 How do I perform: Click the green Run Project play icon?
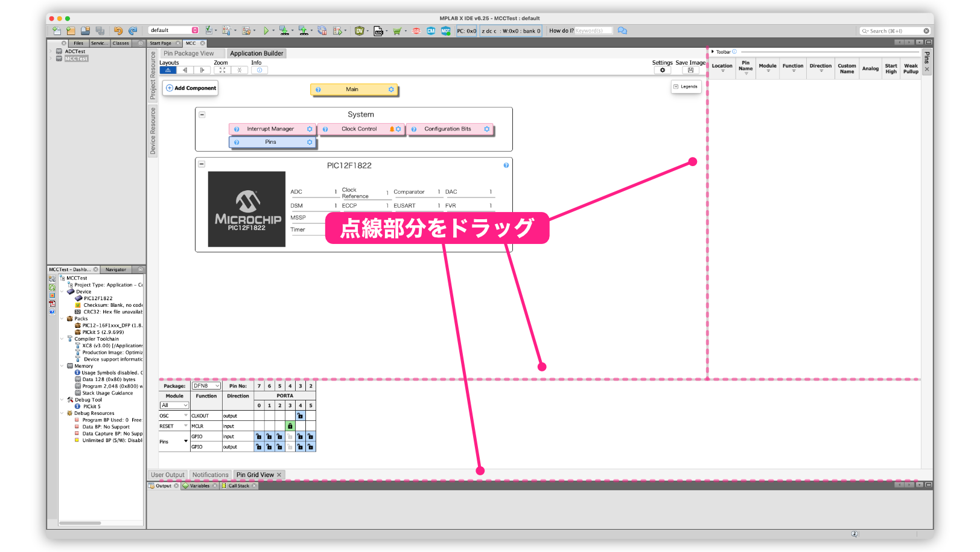(x=266, y=31)
